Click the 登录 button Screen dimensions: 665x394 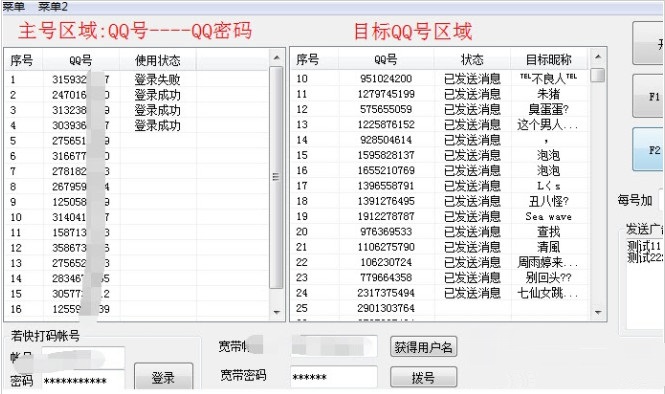click(x=163, y=377)
